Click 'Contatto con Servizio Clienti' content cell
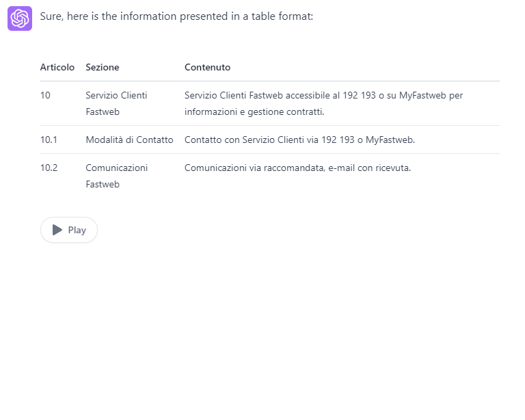Image resolution: width=525 pixels, height=420 pixels. pos(299,140)
